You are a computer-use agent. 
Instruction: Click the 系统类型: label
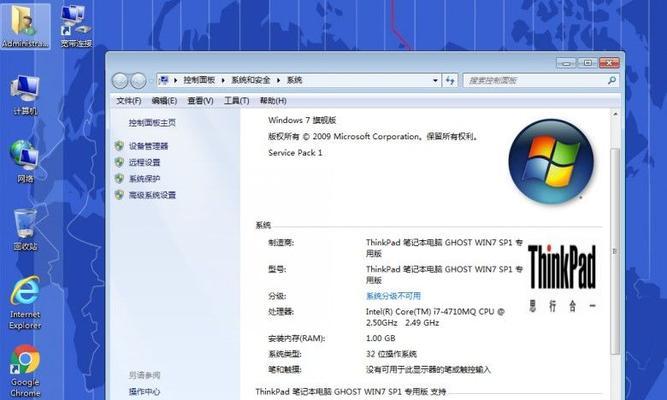coord(285,354)
